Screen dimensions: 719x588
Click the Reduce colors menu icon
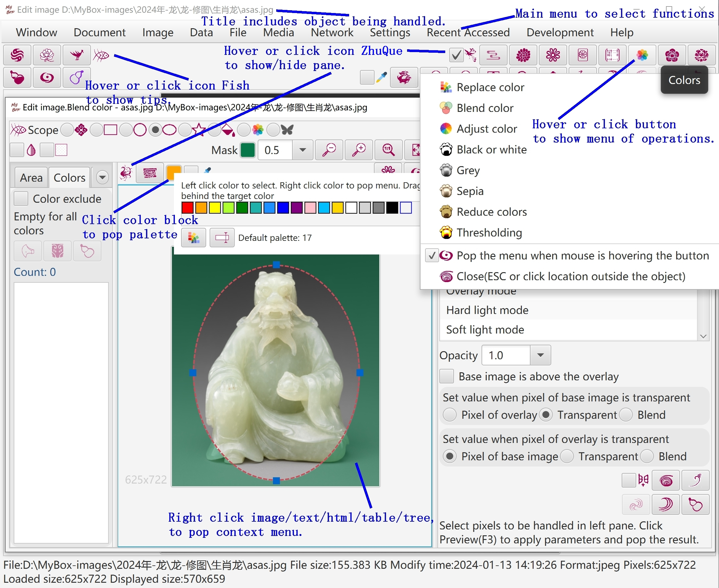pyautogui.click(x=446, y=212)
